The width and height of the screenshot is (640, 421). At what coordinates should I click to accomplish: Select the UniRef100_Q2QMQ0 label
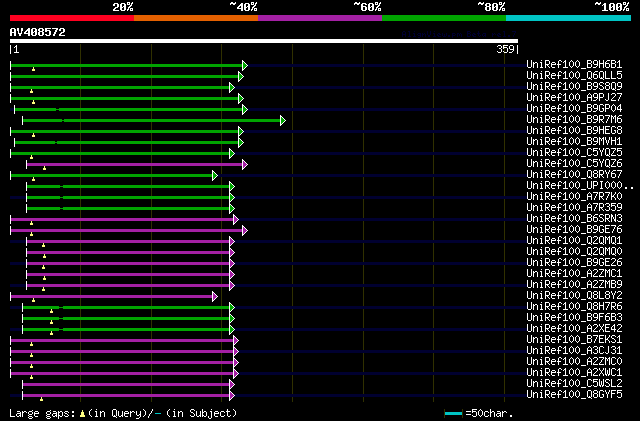574,252
